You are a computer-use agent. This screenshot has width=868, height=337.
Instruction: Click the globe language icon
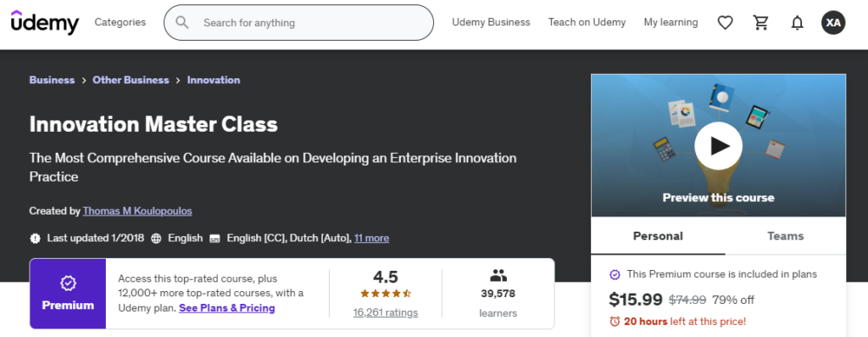[x=156, y=239]
